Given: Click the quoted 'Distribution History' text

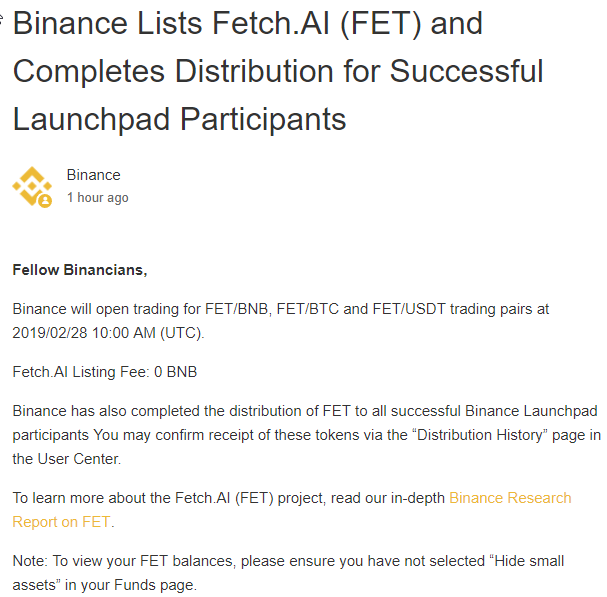Looking at the screenshot, I should click(468, 435).
